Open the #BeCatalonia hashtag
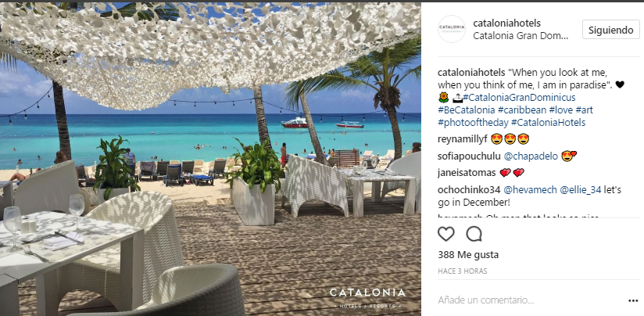This screenshot has width=644, height=316. point(466,110)
